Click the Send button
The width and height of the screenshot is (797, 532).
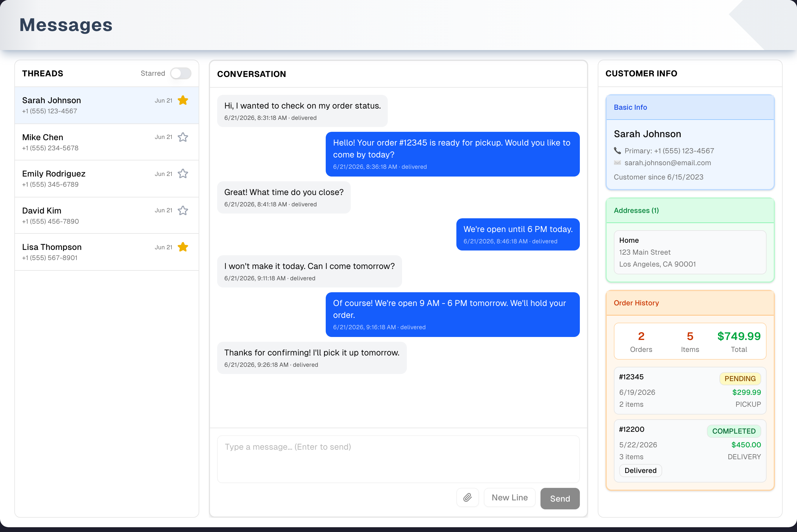pos(560,498)
